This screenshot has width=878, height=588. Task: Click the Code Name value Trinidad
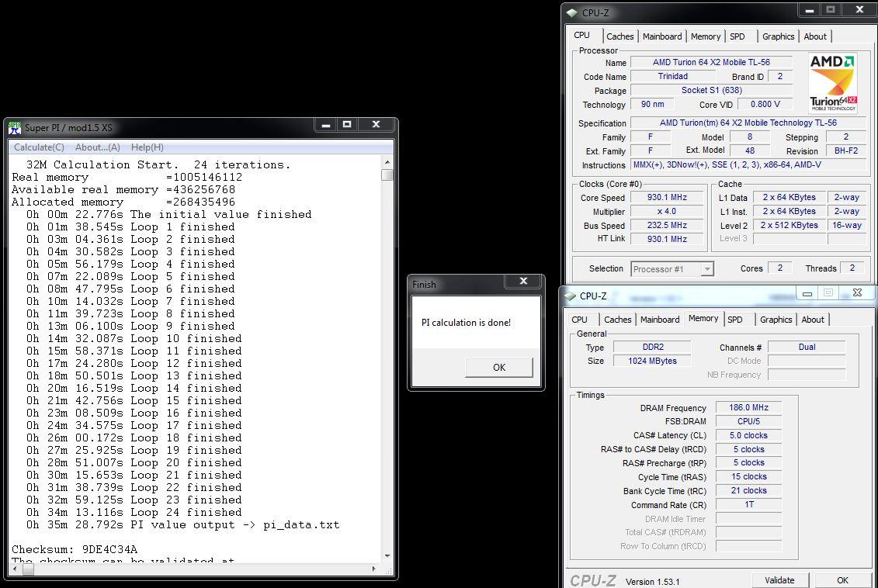[672, 77]
